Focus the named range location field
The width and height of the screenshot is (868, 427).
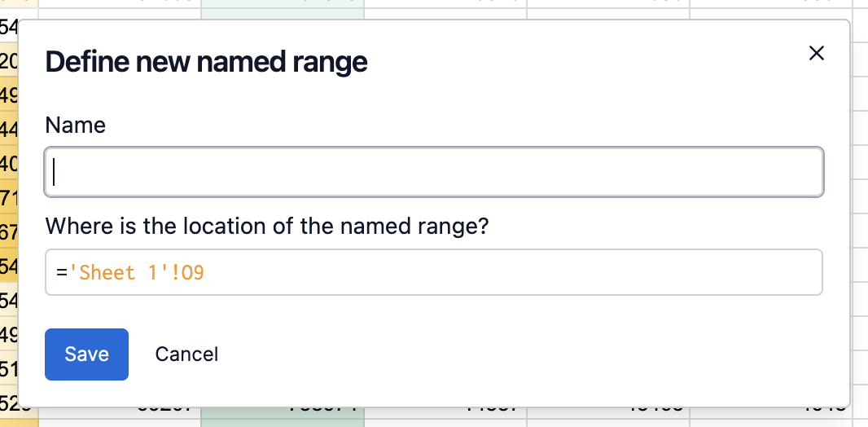pos(505,272)
